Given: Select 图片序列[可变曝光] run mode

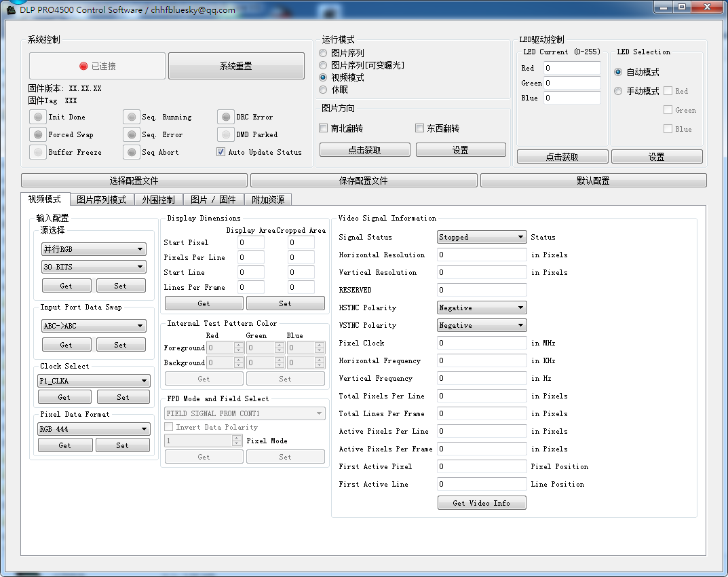Looking at the screenshot, I should pos(323,65).
